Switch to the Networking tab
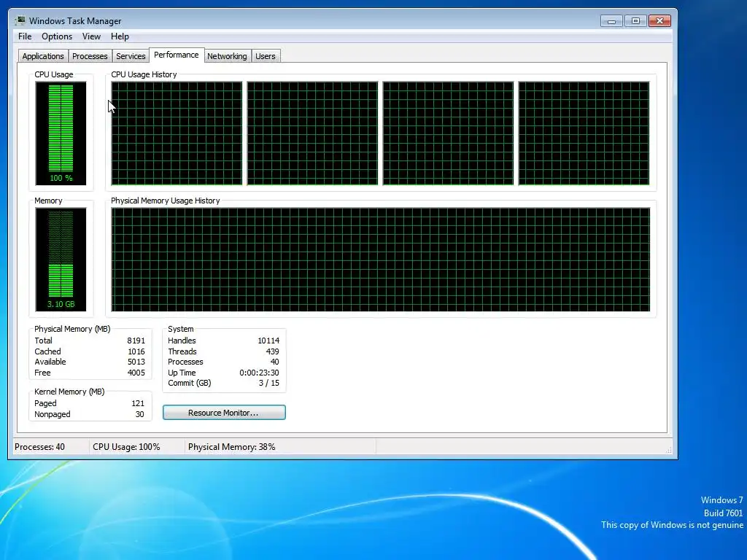 [x=227, y=56]
